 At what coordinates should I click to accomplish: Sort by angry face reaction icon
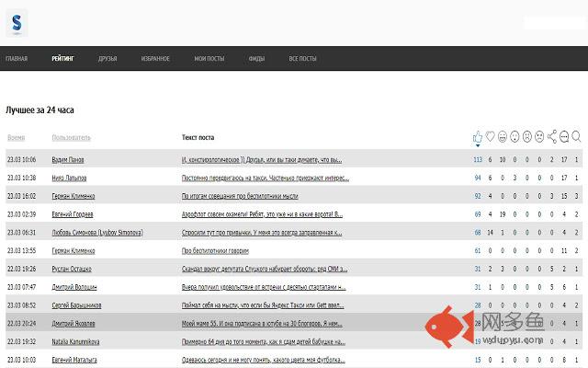click(539, 137)
